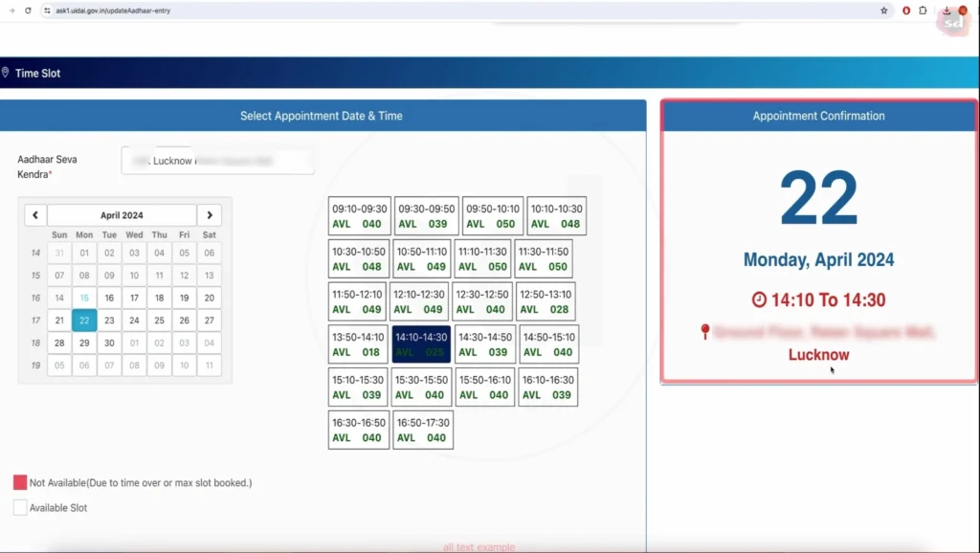Open the browser extensions puzzle icon
980x553 pixels.
[923, 11]
